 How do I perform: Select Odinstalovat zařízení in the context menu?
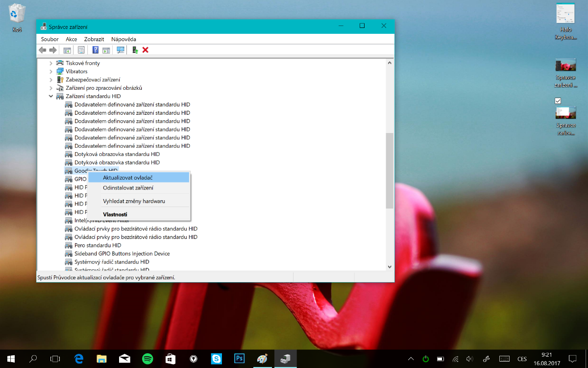(128, 188)
